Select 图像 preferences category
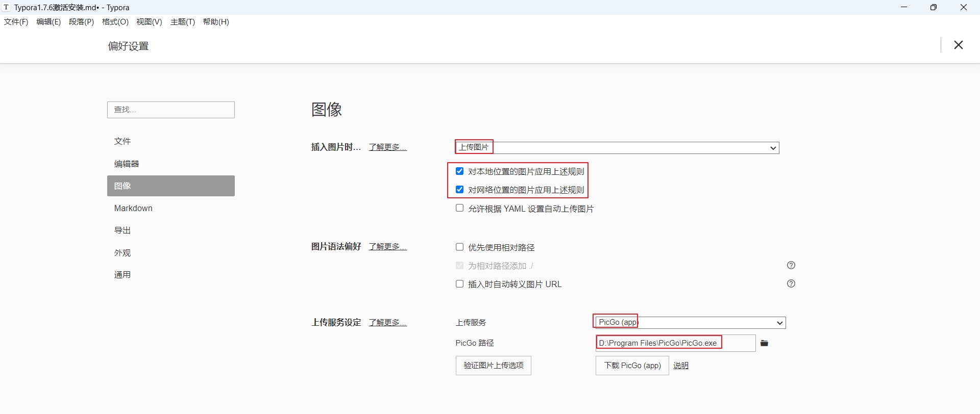 click(171, 186)
